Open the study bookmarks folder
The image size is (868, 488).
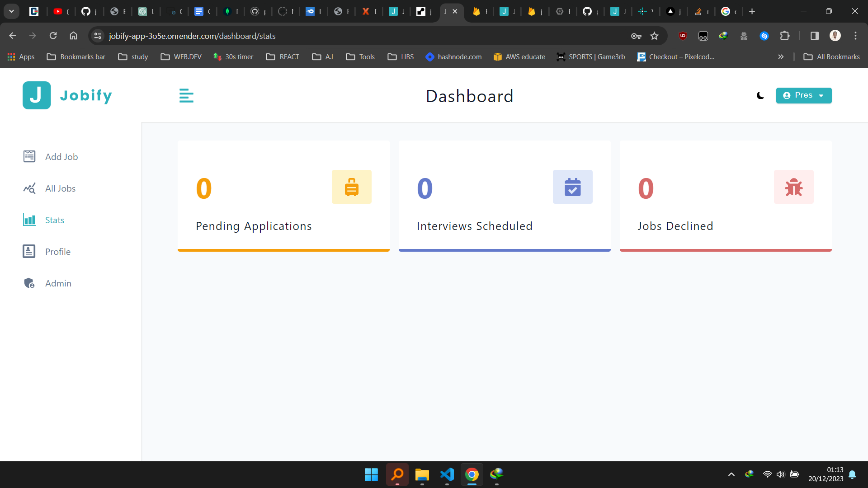(x=133, y=57)
